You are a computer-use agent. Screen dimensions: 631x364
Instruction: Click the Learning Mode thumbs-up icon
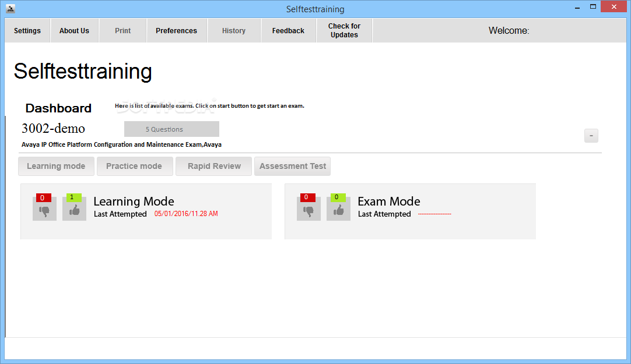[x=75, y=210]
